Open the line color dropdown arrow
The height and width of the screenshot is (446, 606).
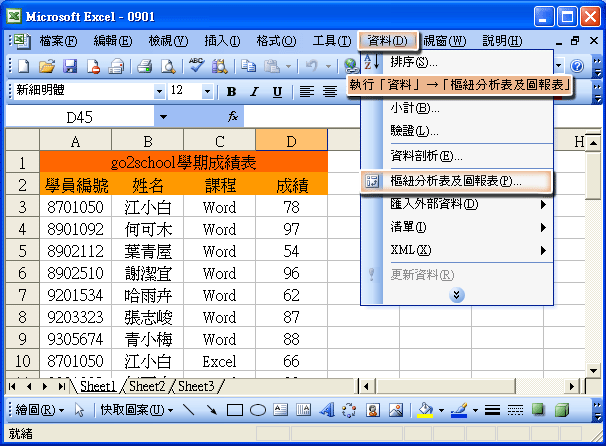point(475,410)
